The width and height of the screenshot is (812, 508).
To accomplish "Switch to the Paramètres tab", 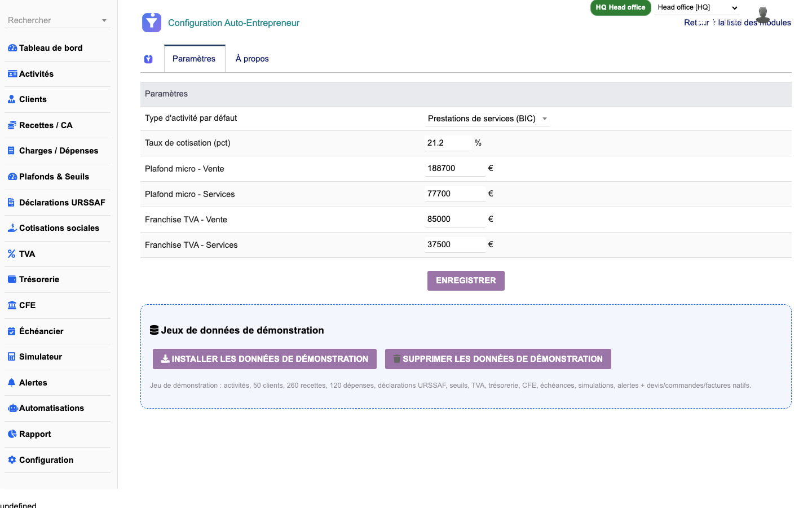I will pyautogui.click(x=194, y=59).
